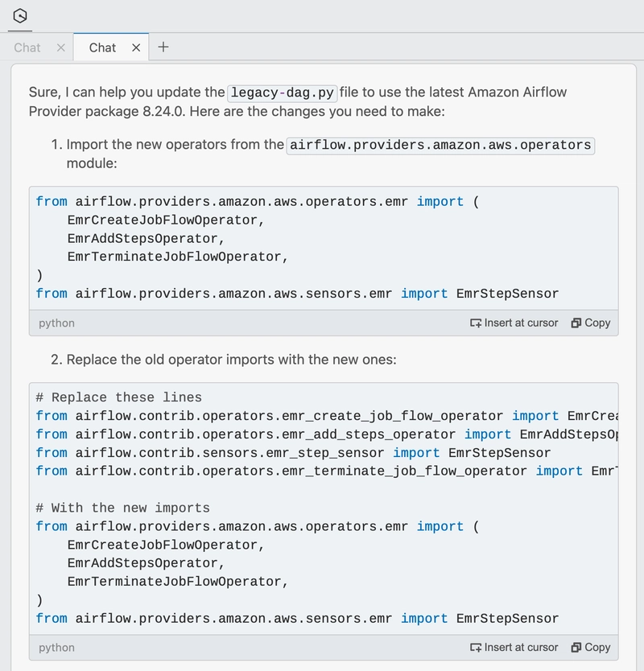Click 'python' label of first code block
644x671 pixels.
point(56,323)
